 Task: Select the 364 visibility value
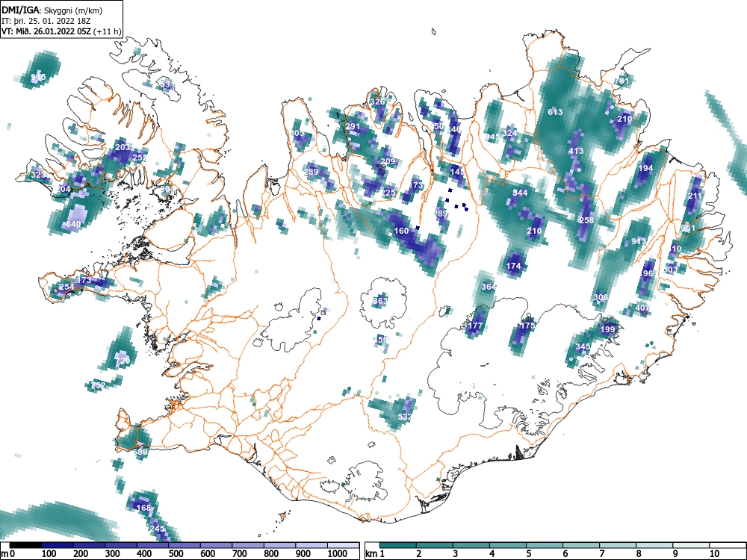click(x=489, y=287)
